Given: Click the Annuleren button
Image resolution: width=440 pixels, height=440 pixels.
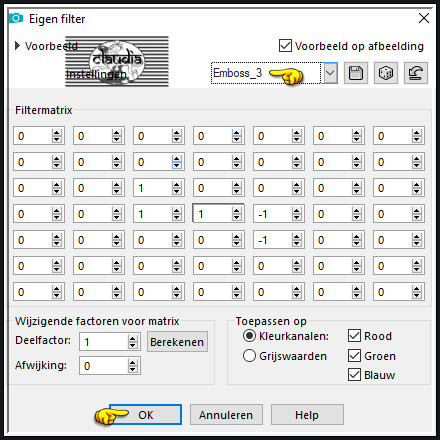Looking at the screenshot, I should tap(226, 415).
